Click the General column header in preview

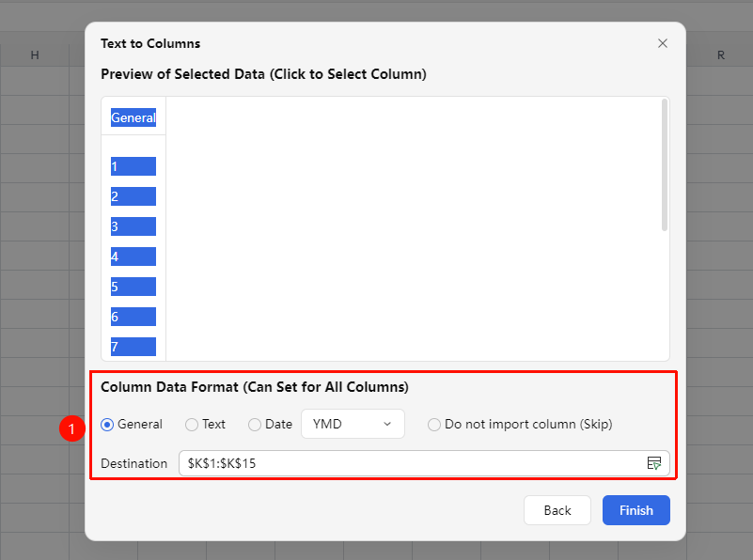click(x=133, y=117)
